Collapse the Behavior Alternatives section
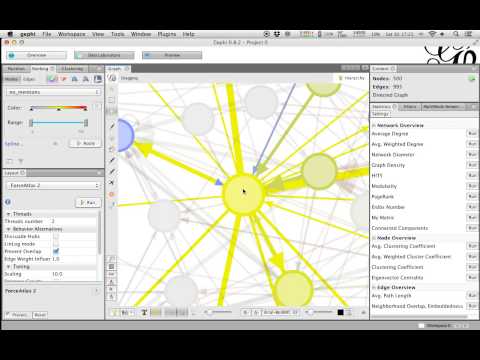This screenshot has height=360, width=480. click(x=9, y=229)
